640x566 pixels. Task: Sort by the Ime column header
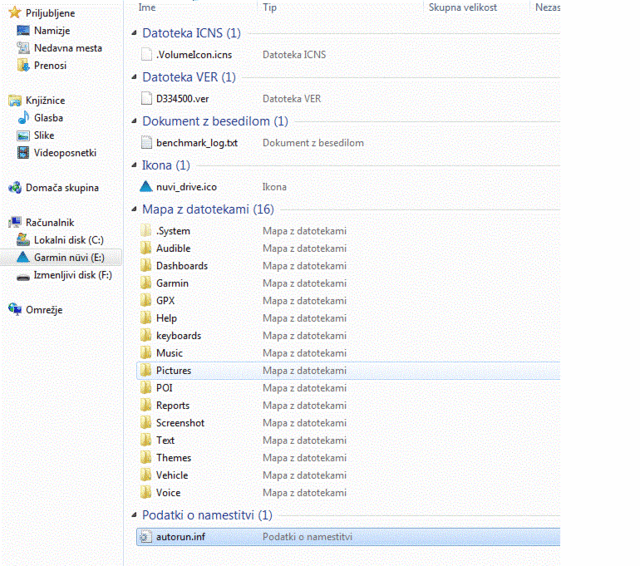147,7
